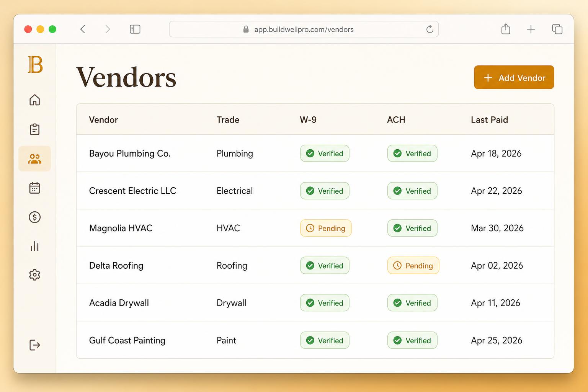This screenshot has width=588, height=392.
Task: Click the Last Paid column header
Action: point(489,120)
